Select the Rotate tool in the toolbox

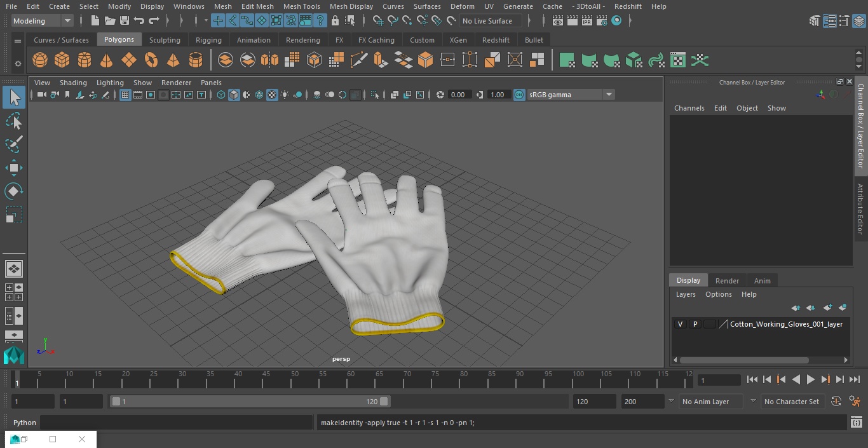click(14, 191)
